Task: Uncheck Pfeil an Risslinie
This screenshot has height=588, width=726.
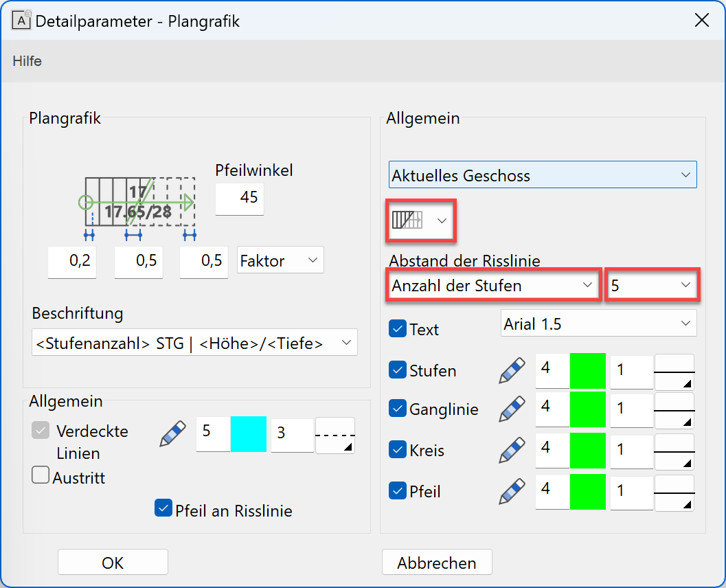Action: point(163,509)
